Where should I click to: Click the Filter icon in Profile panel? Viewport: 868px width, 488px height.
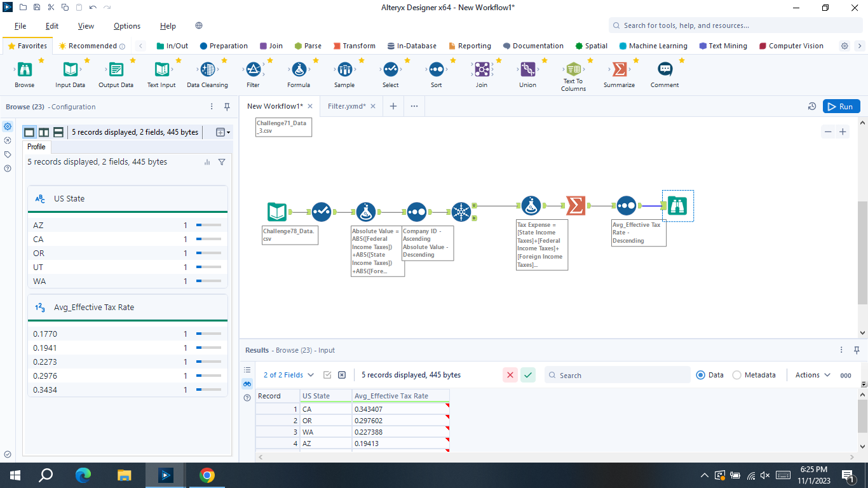[222, 162]
